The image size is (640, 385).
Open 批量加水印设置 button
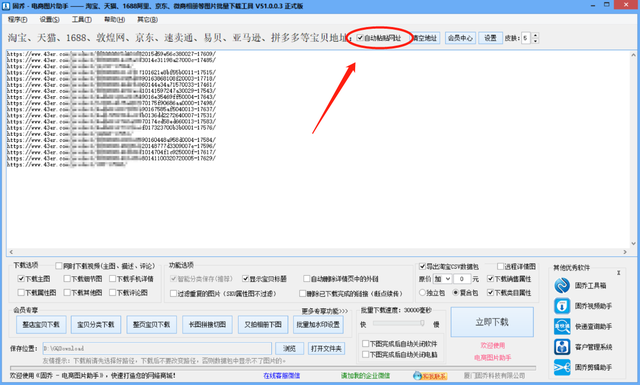click(318, 325)
